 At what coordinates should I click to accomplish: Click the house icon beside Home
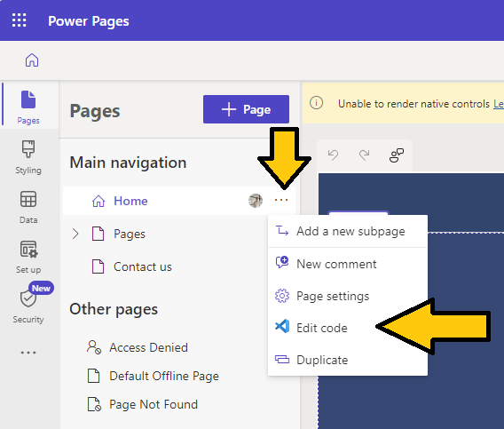98,201
